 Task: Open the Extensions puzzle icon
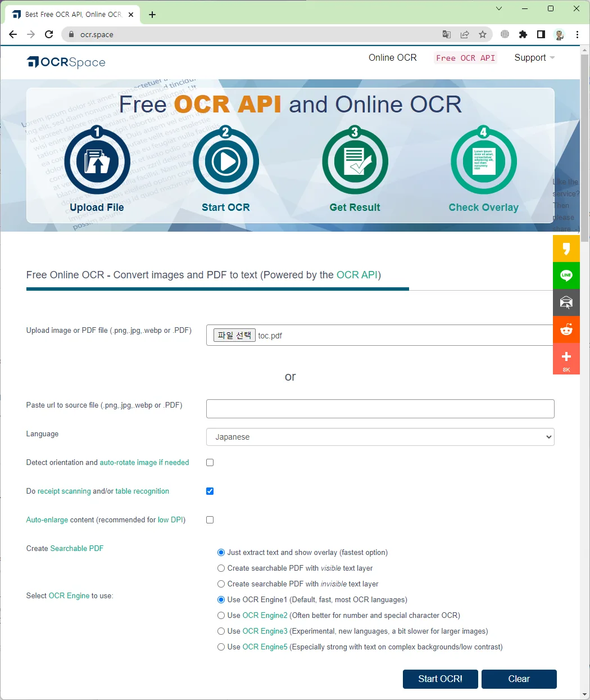click(x=523, y=34)
